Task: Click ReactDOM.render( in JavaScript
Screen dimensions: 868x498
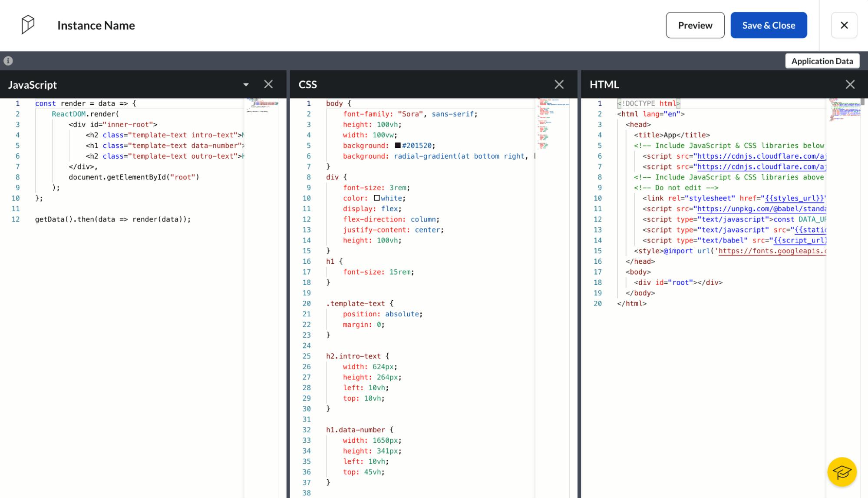Action: pyautogui.click(x=85, y=114)
